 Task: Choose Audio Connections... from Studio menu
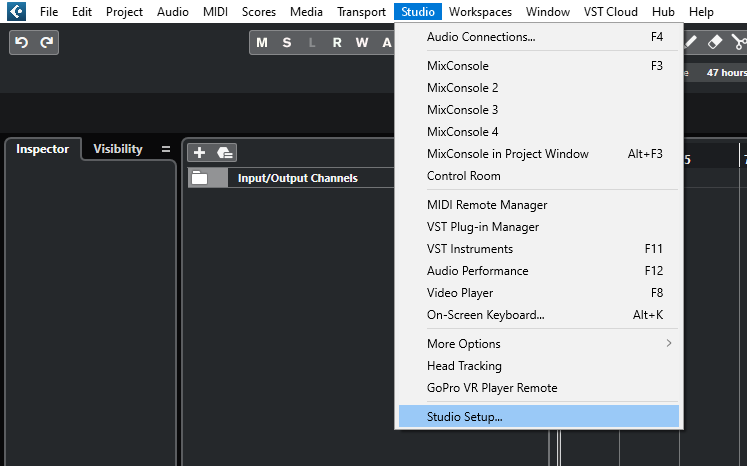point(539,37)
